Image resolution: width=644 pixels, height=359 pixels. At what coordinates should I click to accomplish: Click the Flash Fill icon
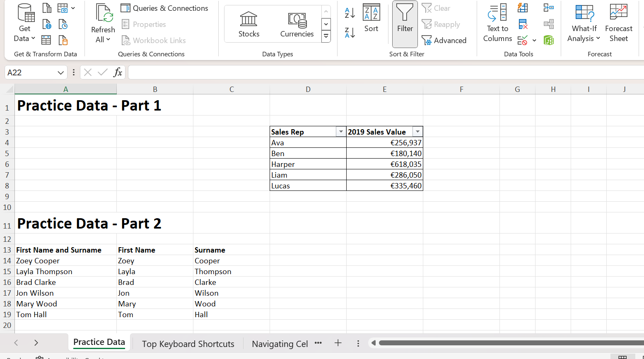[x=523, y=8]
